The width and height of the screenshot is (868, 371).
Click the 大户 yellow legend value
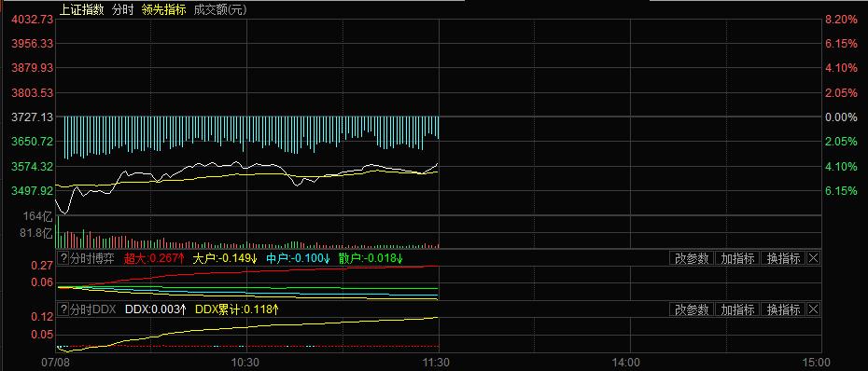coord(225,258)
